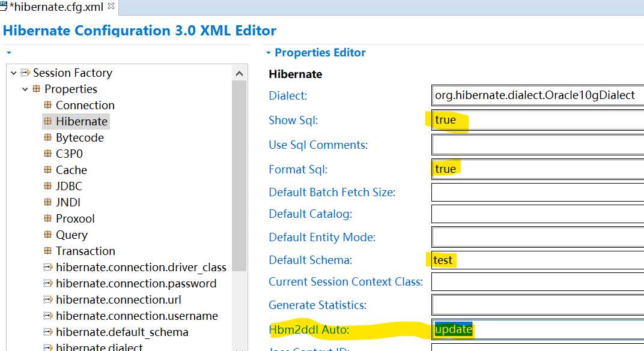Open the JDBC properties group
Image resolution: width=644 pixels, height=351 pixels.
click(69, 186)
